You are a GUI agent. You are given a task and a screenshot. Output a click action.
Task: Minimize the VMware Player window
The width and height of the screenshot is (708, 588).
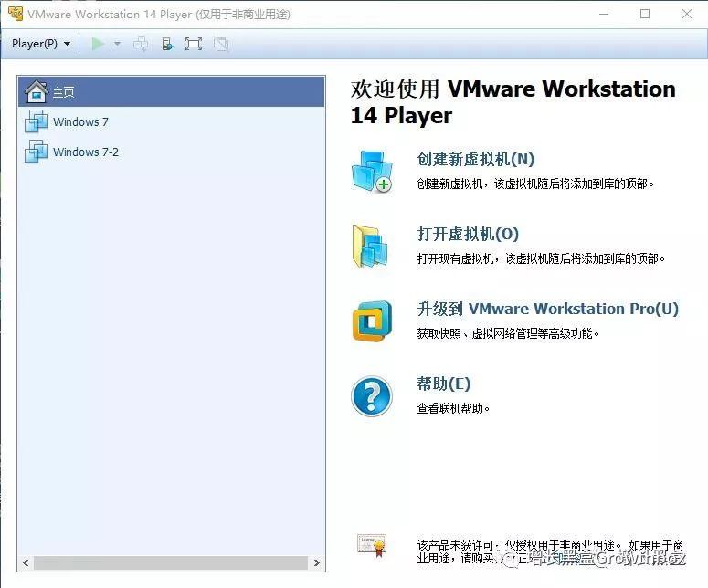tap(604, 14)
